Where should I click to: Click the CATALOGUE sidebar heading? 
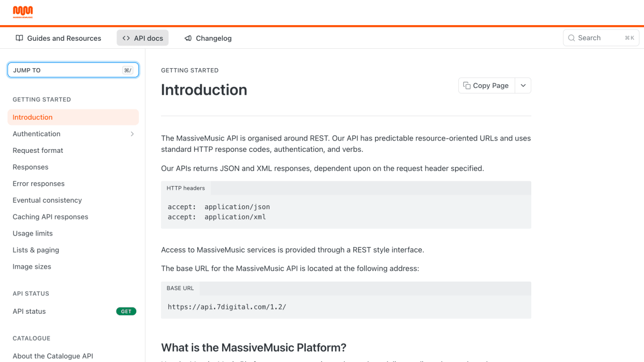point(32,338)
